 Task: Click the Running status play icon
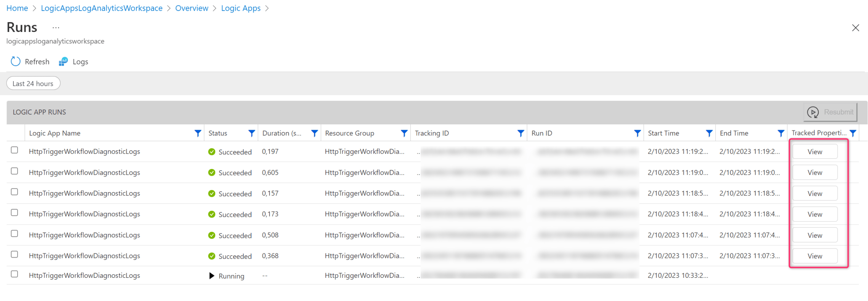[212, 276]
